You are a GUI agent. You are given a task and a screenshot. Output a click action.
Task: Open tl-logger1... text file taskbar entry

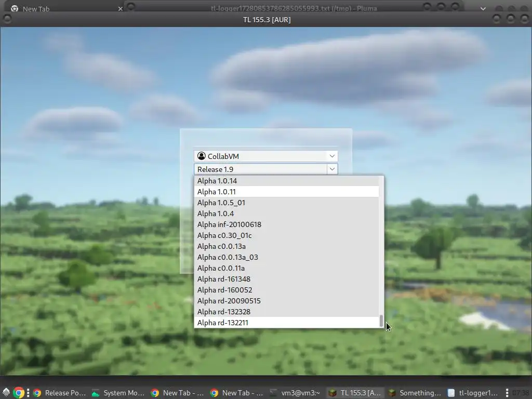pos(473,393)
